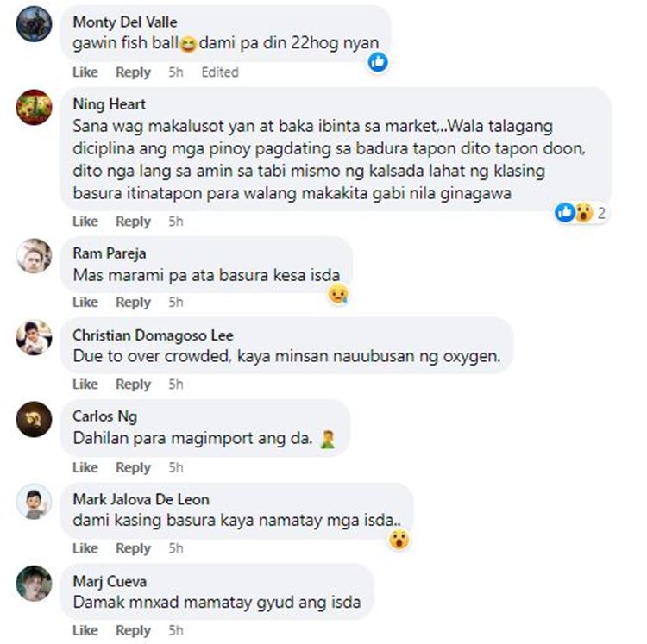The image size is (647, 644).
Task: Click the 5h timestamp on Ning Heart's comment
Action: pos(176,222)
